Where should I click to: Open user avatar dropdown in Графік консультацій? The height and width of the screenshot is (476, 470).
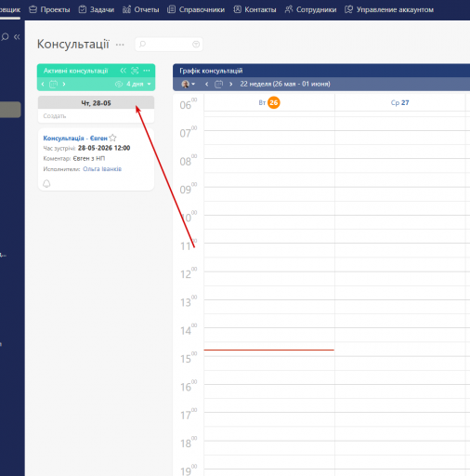click(x=189, y=84)
